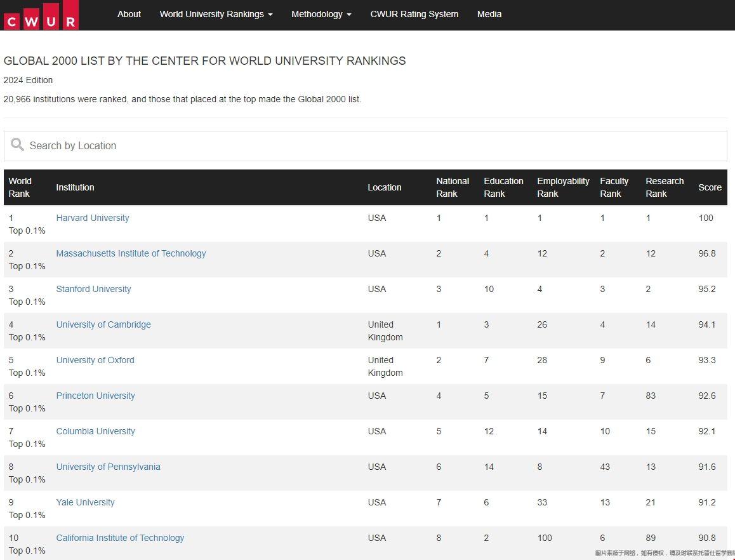The height and width of the screenshot is (560, 735).
Task: Click Columbia's score 92.1
Action: pyautogui.click(x=707, y=432)
